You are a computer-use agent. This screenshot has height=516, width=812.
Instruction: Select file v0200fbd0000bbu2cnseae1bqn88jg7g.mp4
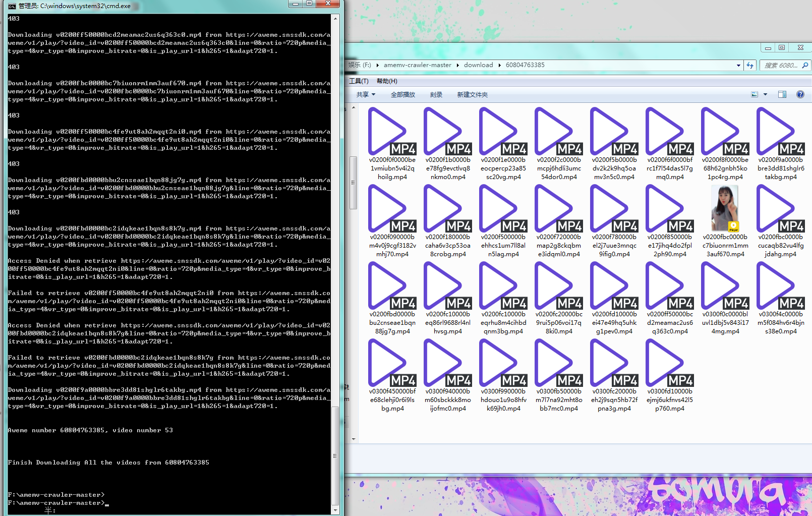click(x=392, y=298)
